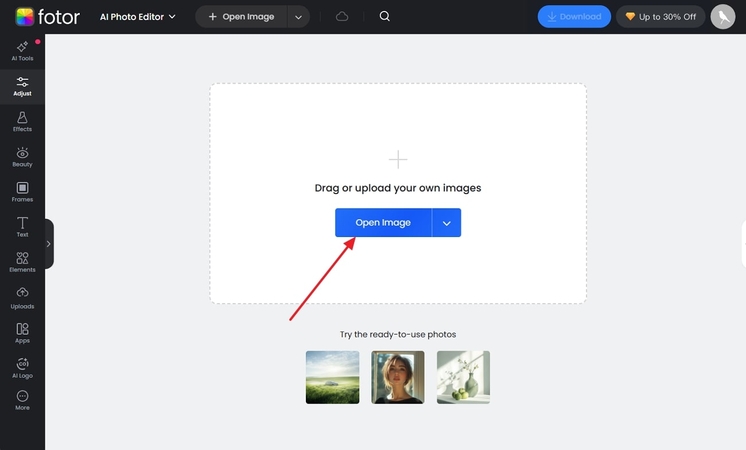This screenshot has height=450, width=746.
Task: Click 'Drag or upload your own images' text
Action: tap(398, 188)
